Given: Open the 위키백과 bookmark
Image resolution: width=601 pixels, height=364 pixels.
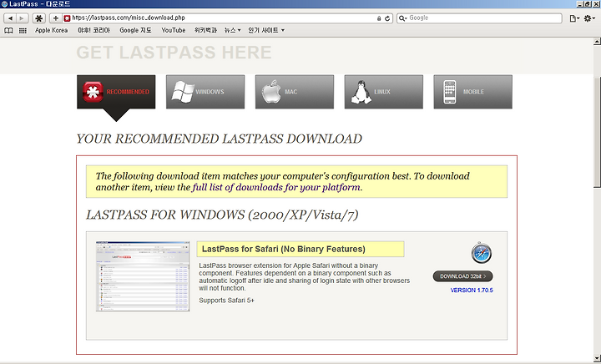Looking at the screenshot, I should (x=205, y=30).
